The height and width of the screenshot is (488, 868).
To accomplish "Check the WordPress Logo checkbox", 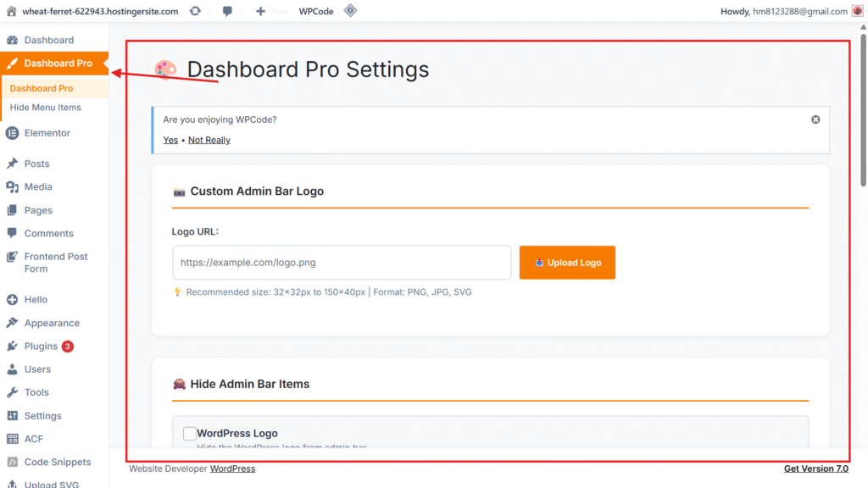I will click(x=189, y=433).
